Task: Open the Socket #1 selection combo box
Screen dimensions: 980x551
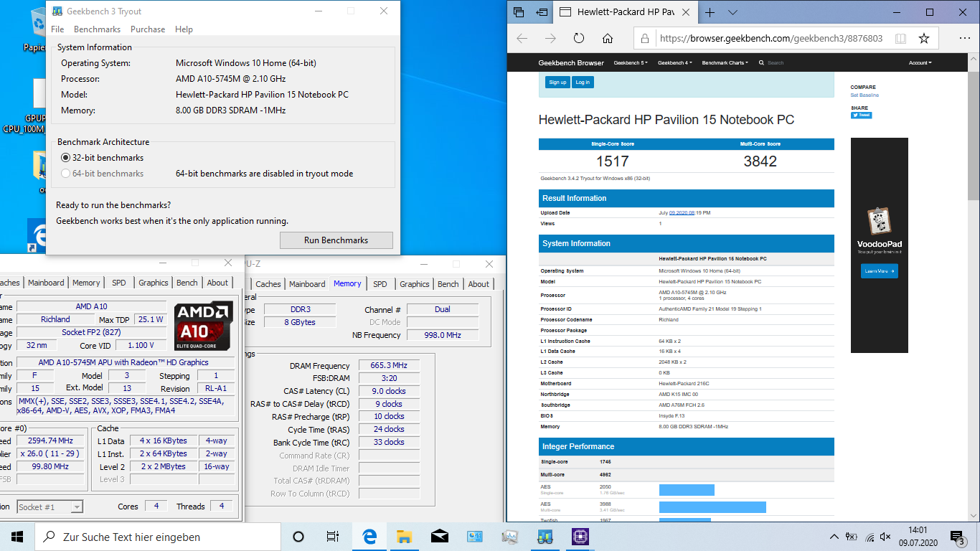Action: 50,507
